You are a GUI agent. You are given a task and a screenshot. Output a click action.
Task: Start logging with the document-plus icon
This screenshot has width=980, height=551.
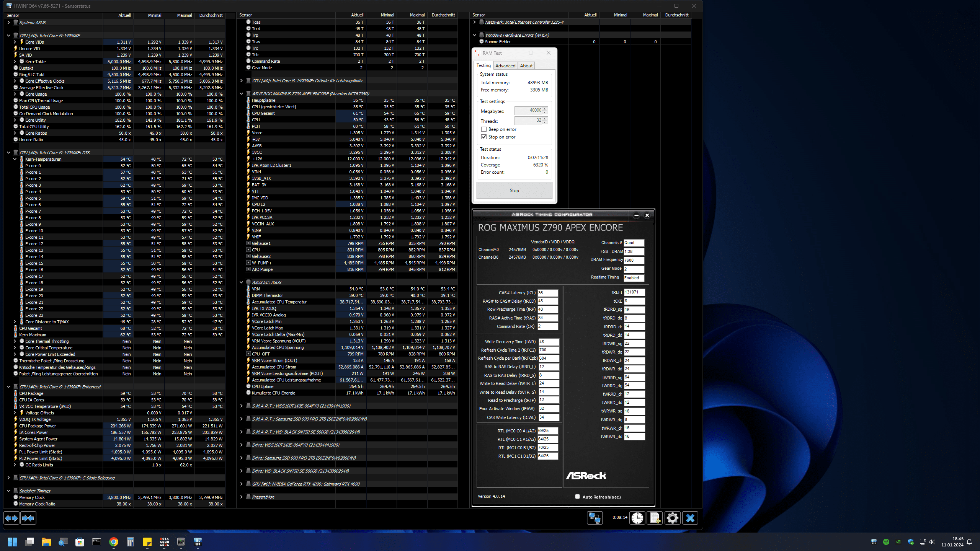(x=655, y=518)
